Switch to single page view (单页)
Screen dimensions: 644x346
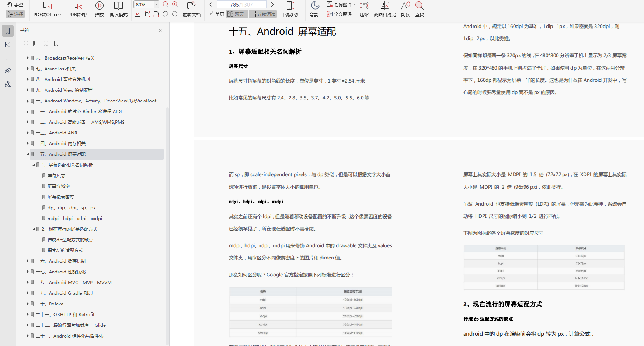point(216,14)
